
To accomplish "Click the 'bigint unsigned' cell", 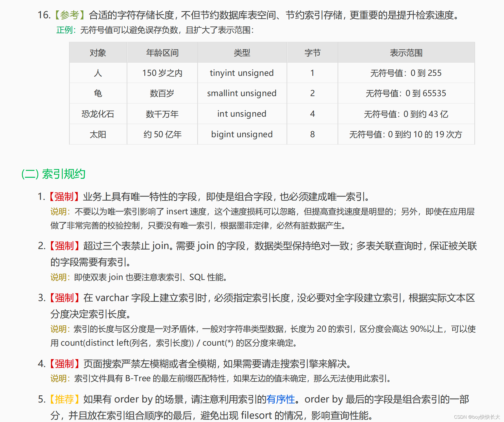I will [x=242, y=134].
